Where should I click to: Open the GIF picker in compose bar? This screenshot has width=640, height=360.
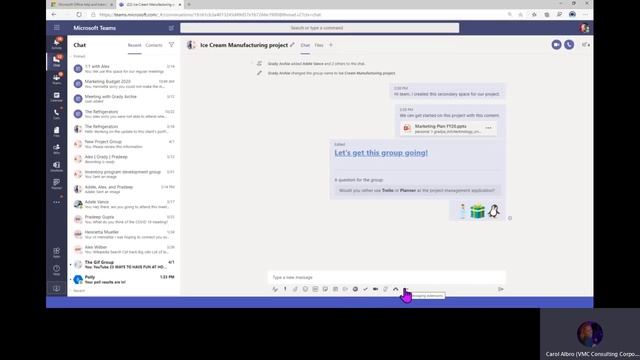[x=315, y=289]
